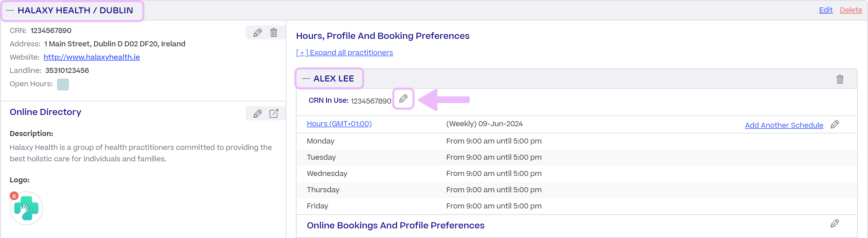Remove logo with red X icon

tap(14, 196)
